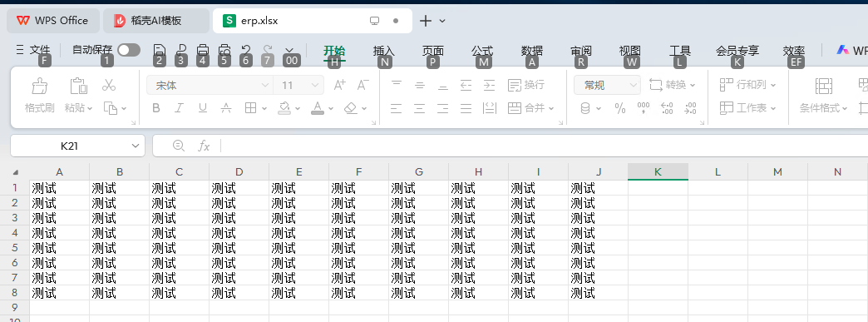Click the Percent style icon

(620, 108)
